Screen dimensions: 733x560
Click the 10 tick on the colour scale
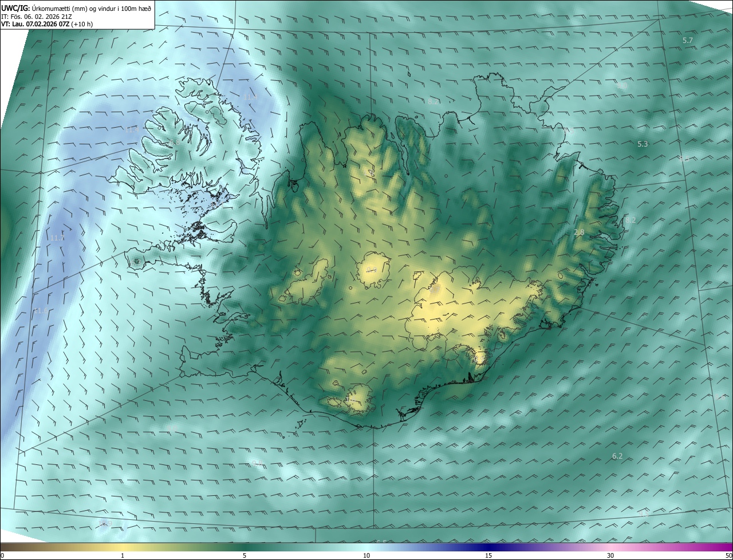point(366,555)
